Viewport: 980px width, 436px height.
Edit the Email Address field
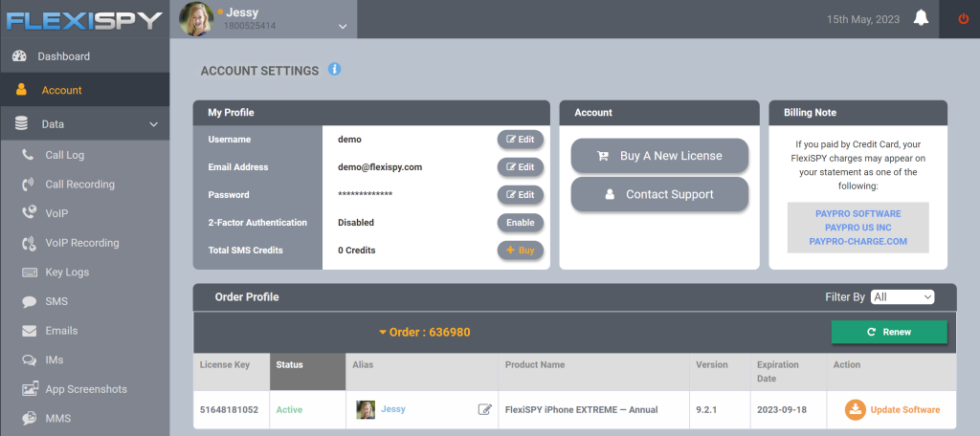click(520, 166)
